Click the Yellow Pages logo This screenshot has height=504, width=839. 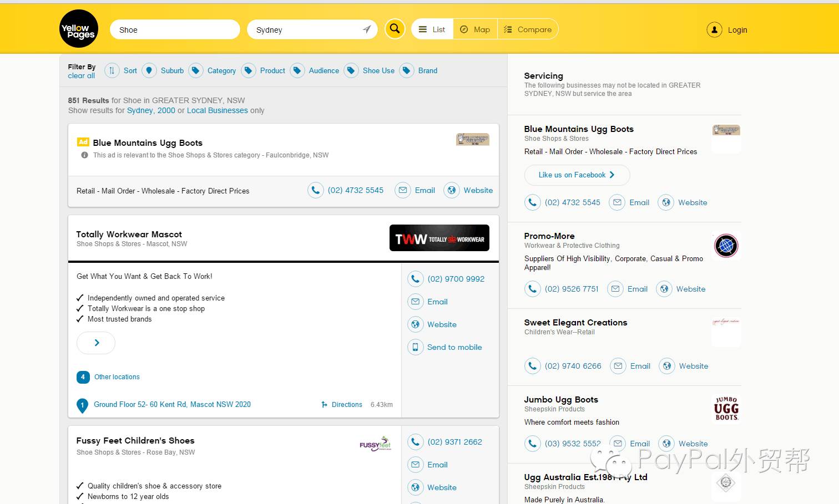[79, 29]
